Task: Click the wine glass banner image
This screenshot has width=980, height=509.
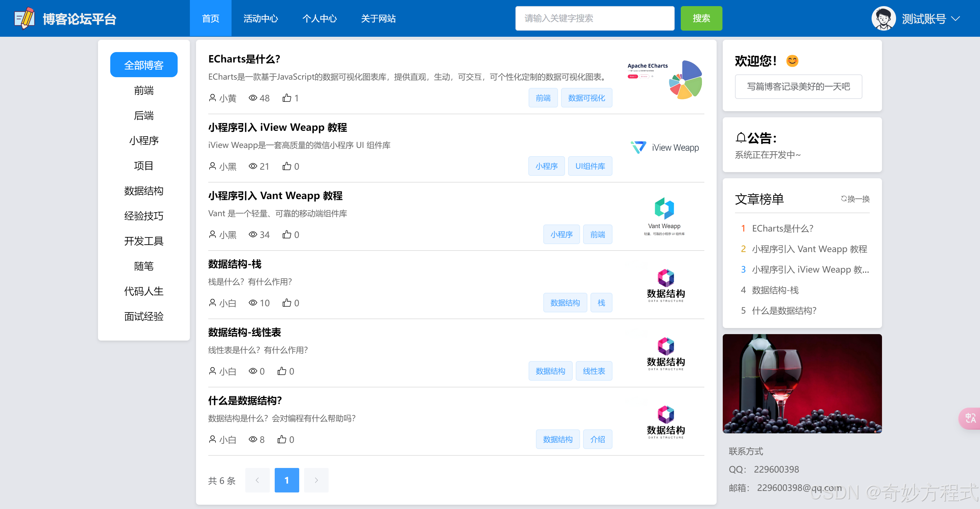Action: pos(802,383)
